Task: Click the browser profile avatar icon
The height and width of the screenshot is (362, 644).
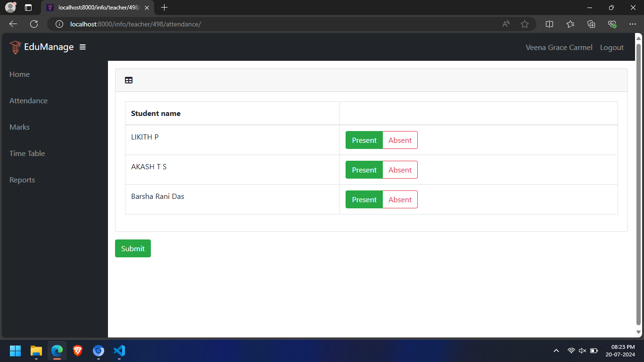Action: pos(10,8)
